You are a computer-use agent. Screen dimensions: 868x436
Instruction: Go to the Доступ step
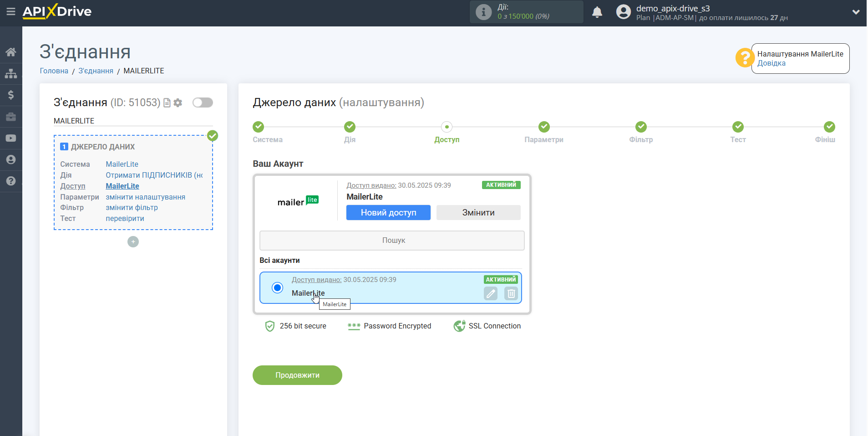[x=447, y=127]
